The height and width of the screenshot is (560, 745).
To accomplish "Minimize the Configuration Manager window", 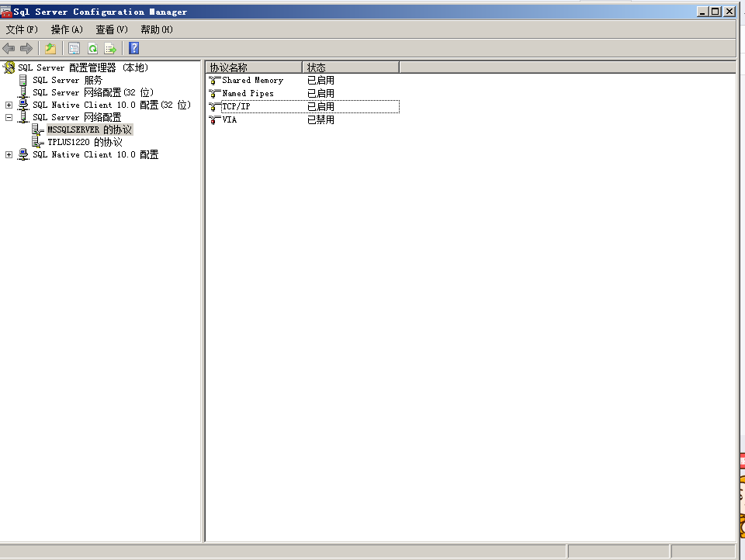I will (703, 12).
